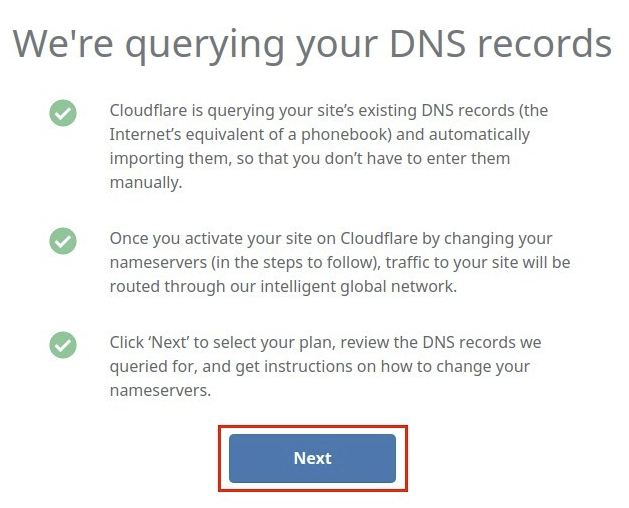The height and width of the screenshot is (508, 629).
Task: Click 'queried for' text in last paragraph
Action: click(x=153, y=366)
